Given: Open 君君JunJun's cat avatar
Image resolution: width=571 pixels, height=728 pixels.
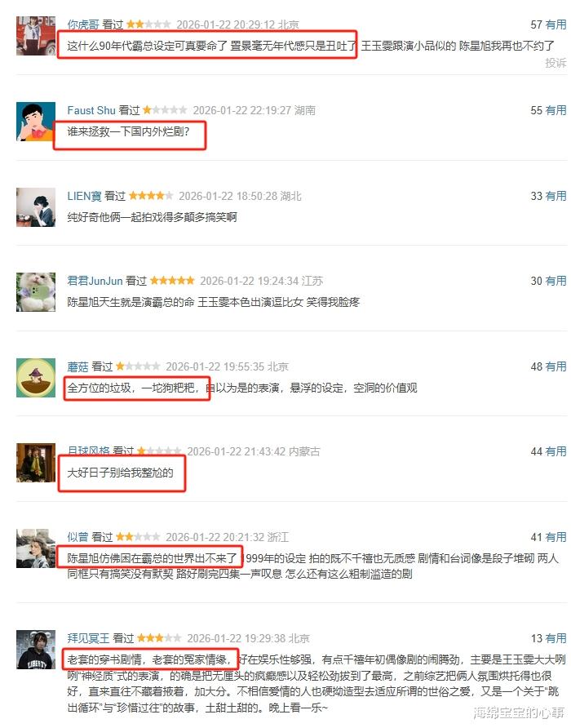Looking at the screenshot, I should 36,292.
